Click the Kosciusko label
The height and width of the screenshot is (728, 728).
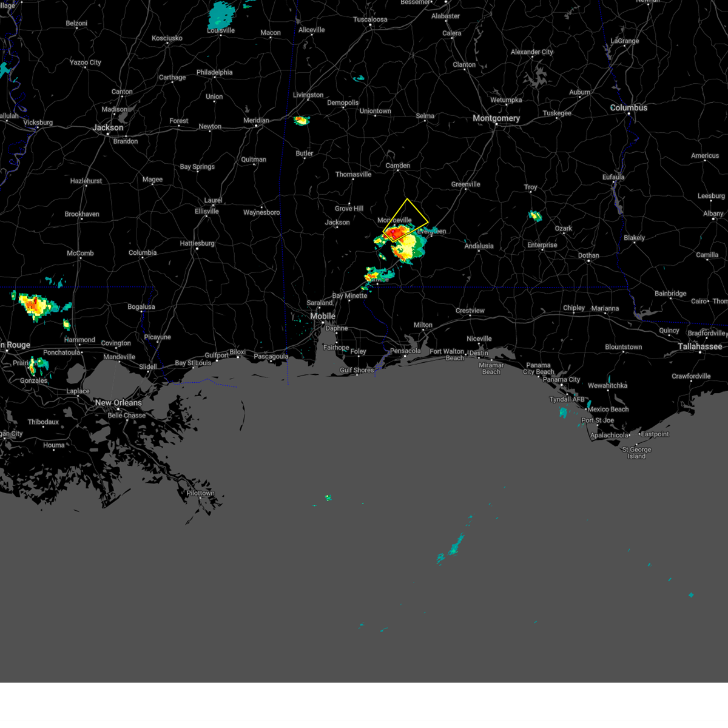pyautogui.click(x=167, y=38)
